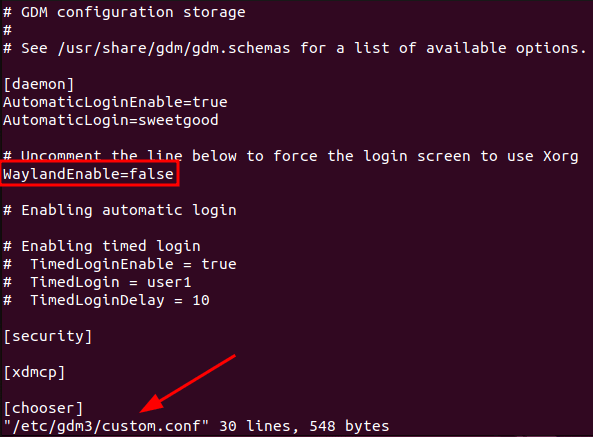Click the TimedLogin = user1 comment line
Screen dimensions: 593x437
click(98, 282)
